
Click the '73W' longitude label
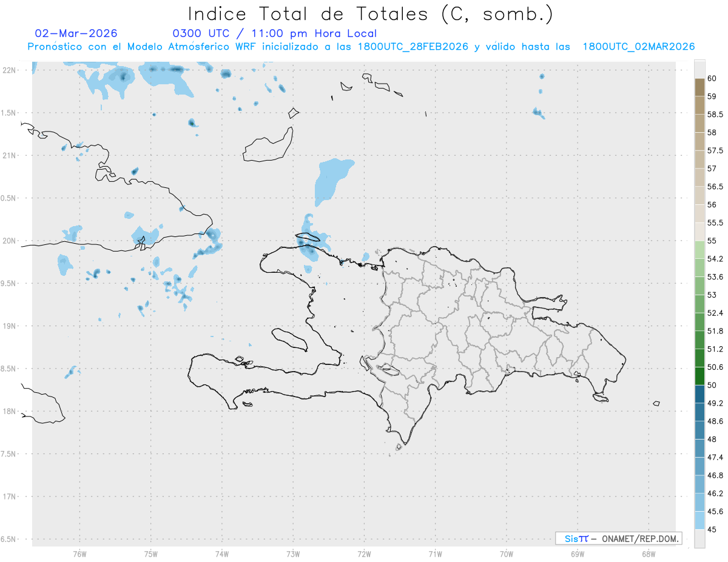pyautogui.click(x=293, y=554)
